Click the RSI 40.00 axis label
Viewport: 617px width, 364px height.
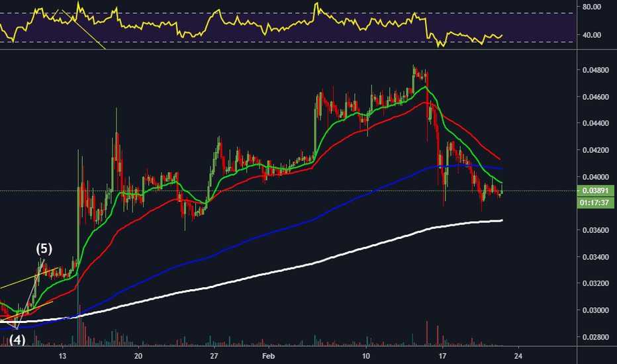[592, 35]
